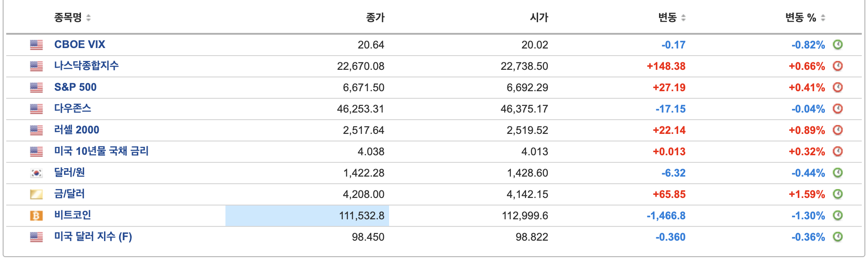
Task: Click the highlighted 111,532.8 Bitcoin price cell
Action: (x=307, y=216)
